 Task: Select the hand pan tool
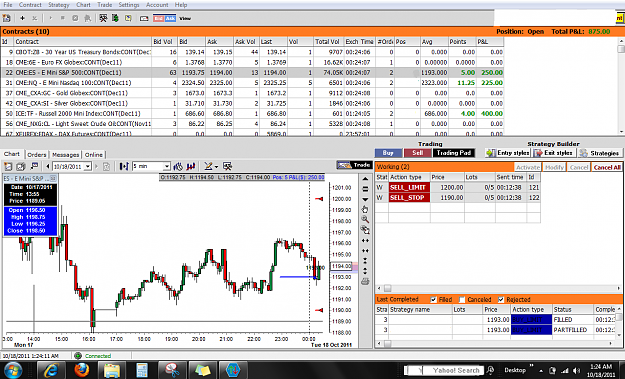(x=365, y=209)
